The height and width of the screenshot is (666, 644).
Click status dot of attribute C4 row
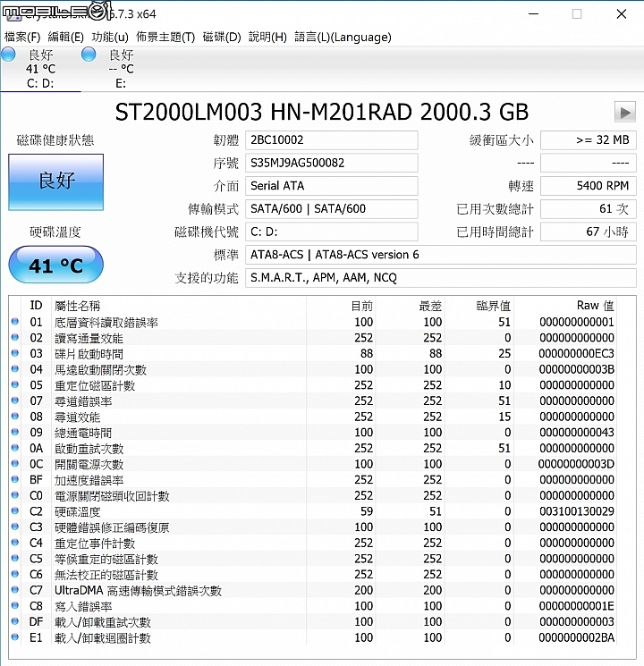(15, 542)
